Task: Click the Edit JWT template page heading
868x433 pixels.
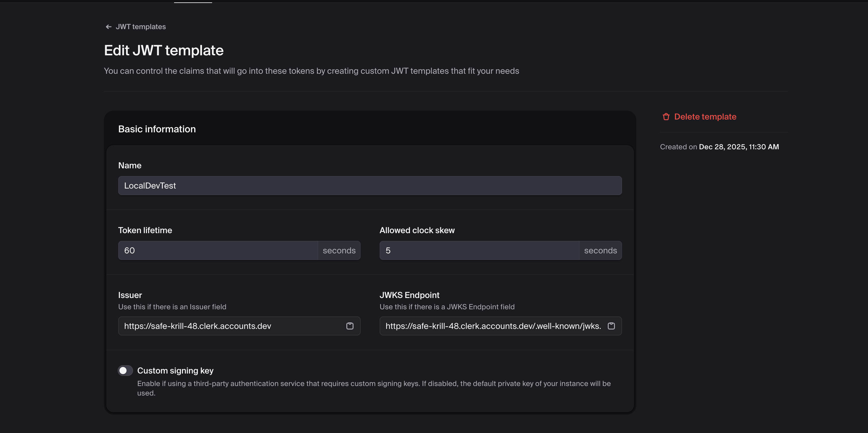Action: [164, 51]
